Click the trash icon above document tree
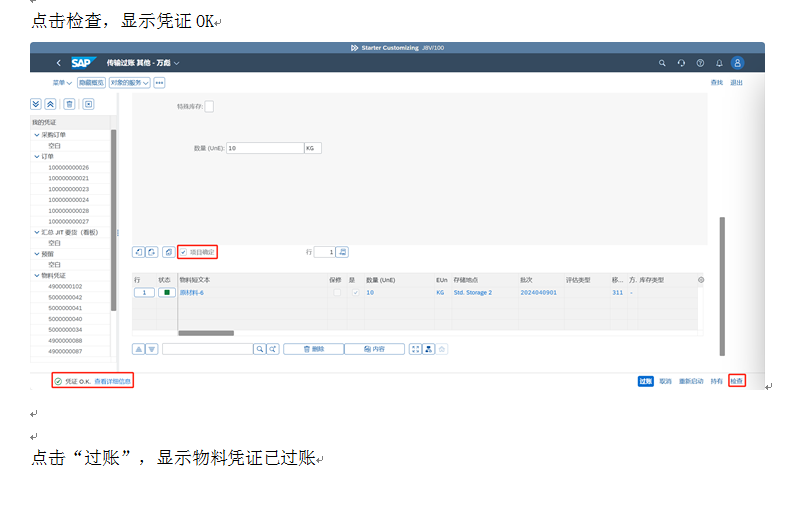The height and width of the screenshot is (519, 808). pos(69,104)
